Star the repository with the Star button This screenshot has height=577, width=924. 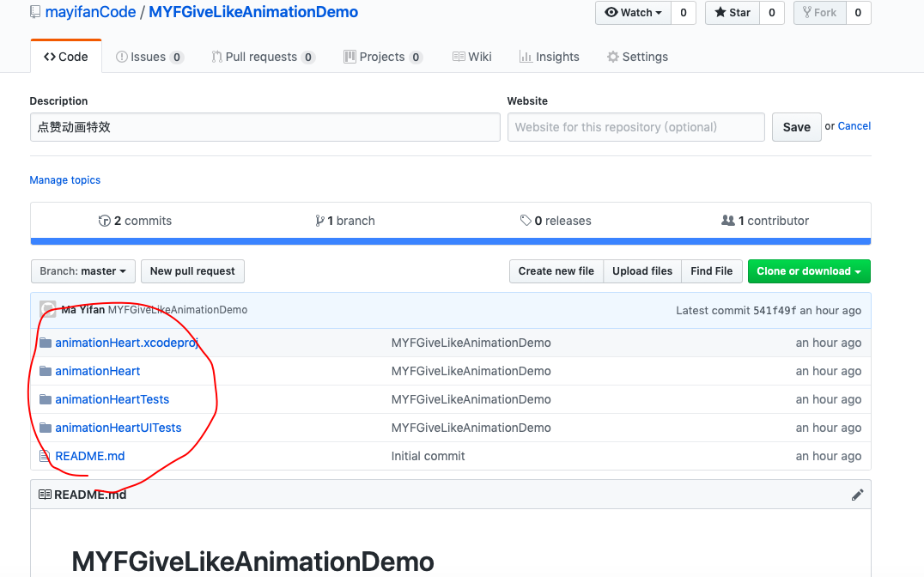click(x=733, y=12)
